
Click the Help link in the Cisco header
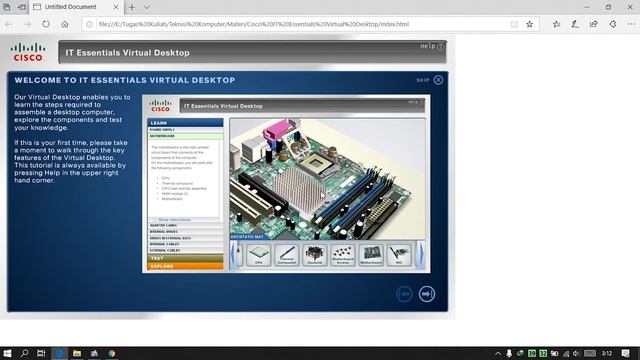[432, 46]
